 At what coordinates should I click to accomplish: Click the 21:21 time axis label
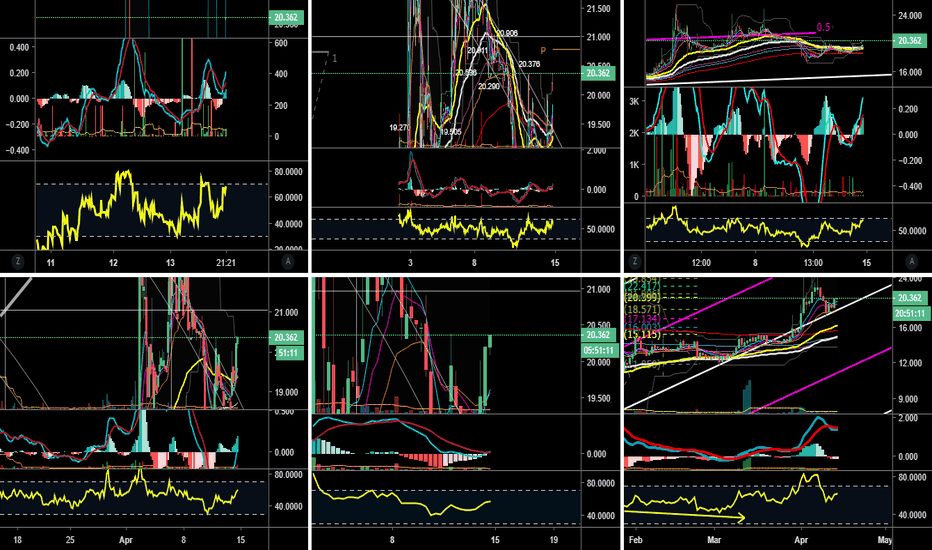pos(225,263)
